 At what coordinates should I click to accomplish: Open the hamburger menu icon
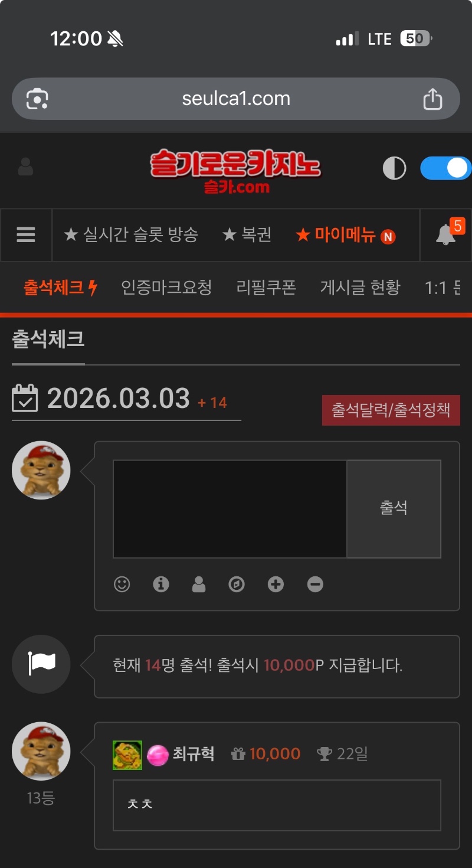coord(26,235)
